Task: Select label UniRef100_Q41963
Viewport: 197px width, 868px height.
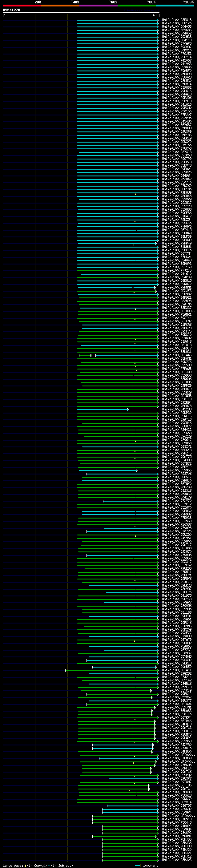Action: pyautogui.click(x=177, y=64)
